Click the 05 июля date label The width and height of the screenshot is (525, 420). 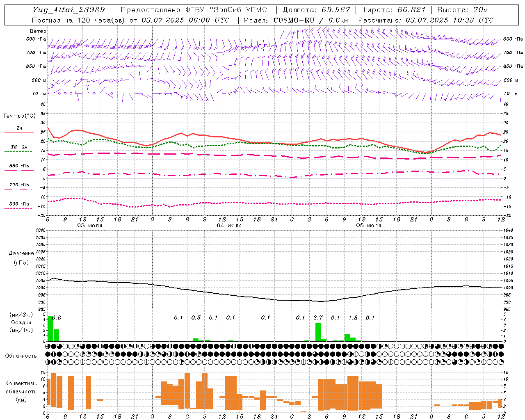(x=369, y=226)
